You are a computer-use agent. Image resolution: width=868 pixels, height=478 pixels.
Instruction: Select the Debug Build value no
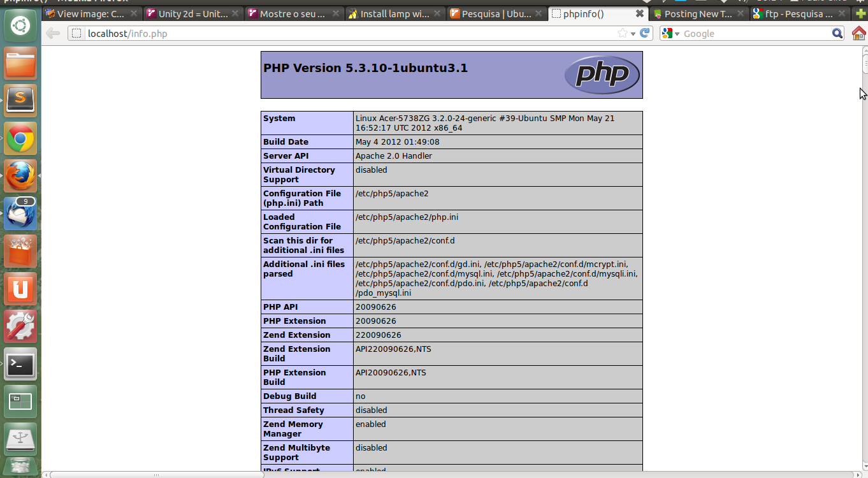click(361, 396)
